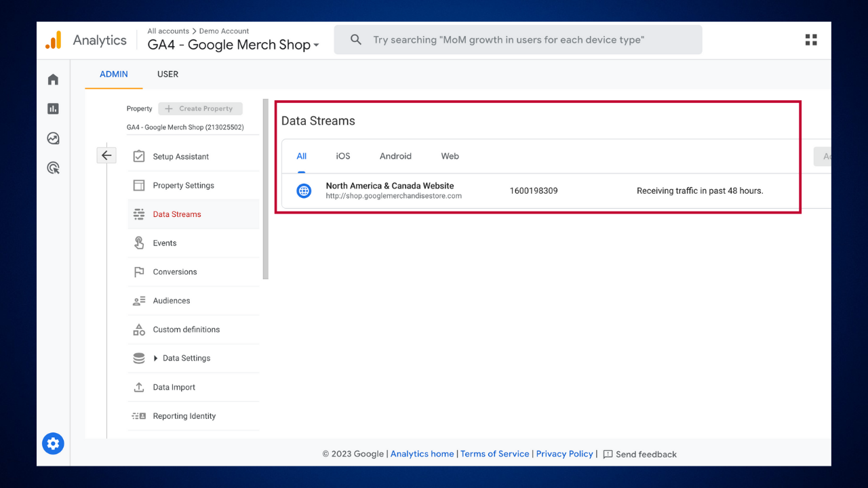Click the Setup Assistant checkbox icon
The height and width of the screenshot is (488, 868).
click(139, 157)
